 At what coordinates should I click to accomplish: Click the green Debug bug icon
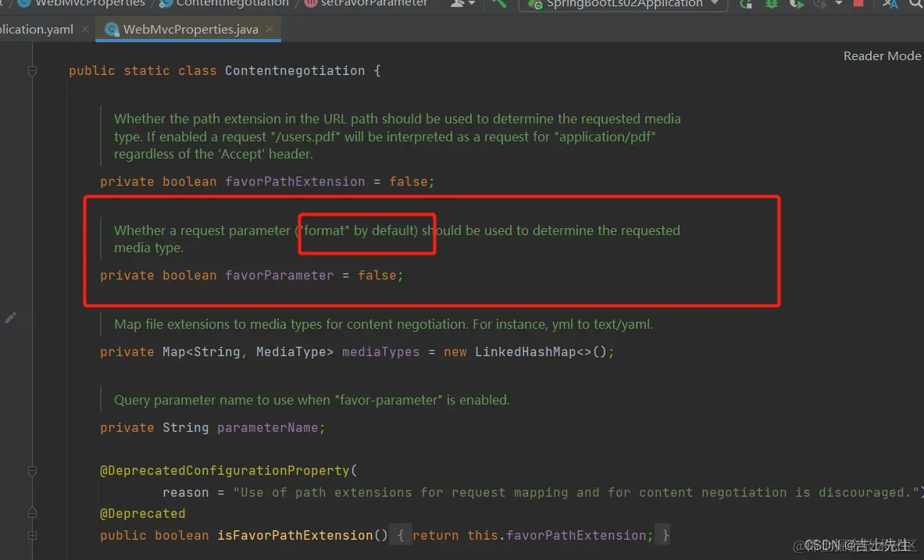772,4
